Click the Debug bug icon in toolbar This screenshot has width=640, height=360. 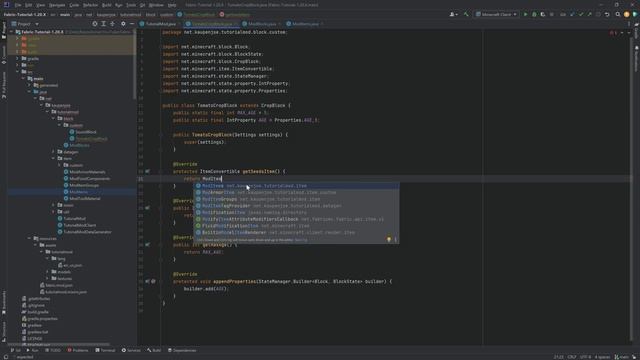point(534,14)
